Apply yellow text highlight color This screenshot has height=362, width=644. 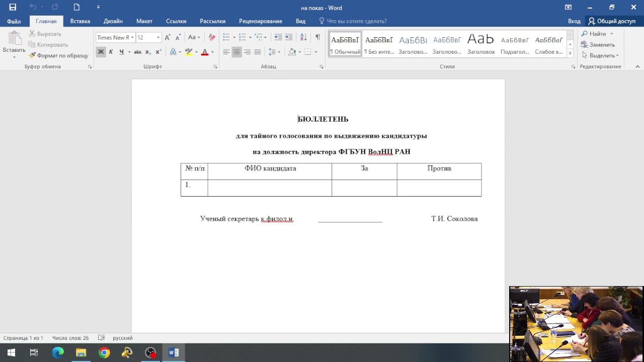[x=188, y=52]
